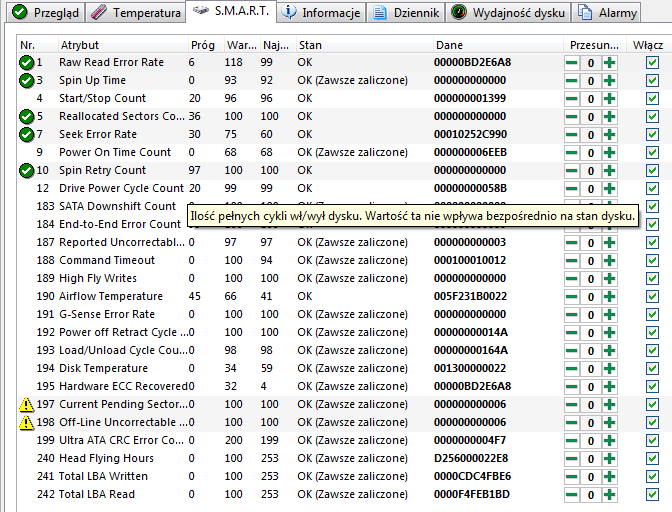Decrease offset for Spin Up Time
The width and height of the screenshot is (672, 512).
pyautogui.click(x=571, y=81)
